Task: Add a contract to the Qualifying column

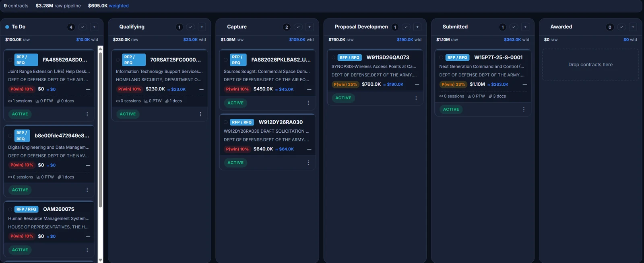Action: point(202,27)
